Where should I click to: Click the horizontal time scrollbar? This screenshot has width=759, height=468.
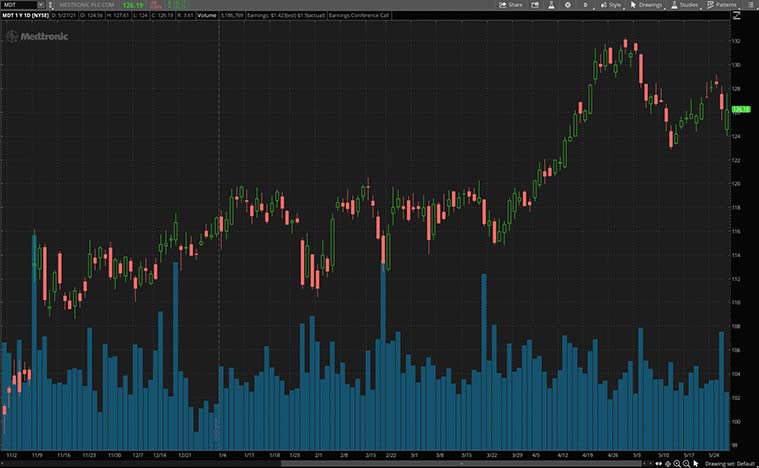(460, 464)
